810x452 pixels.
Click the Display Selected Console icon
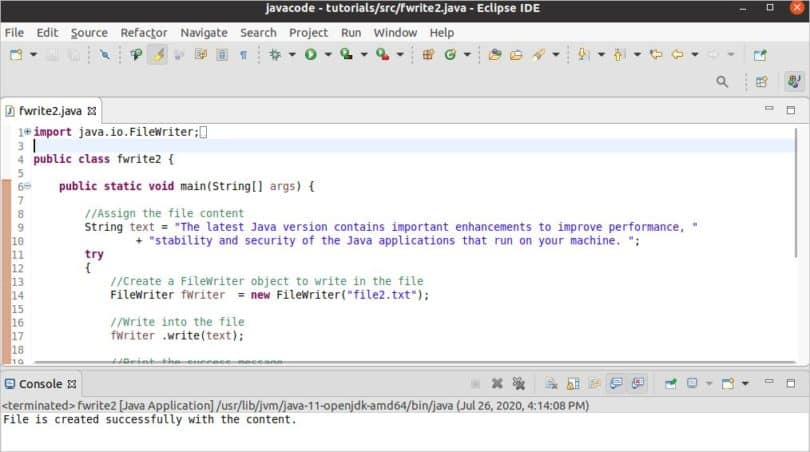(692, 383)
